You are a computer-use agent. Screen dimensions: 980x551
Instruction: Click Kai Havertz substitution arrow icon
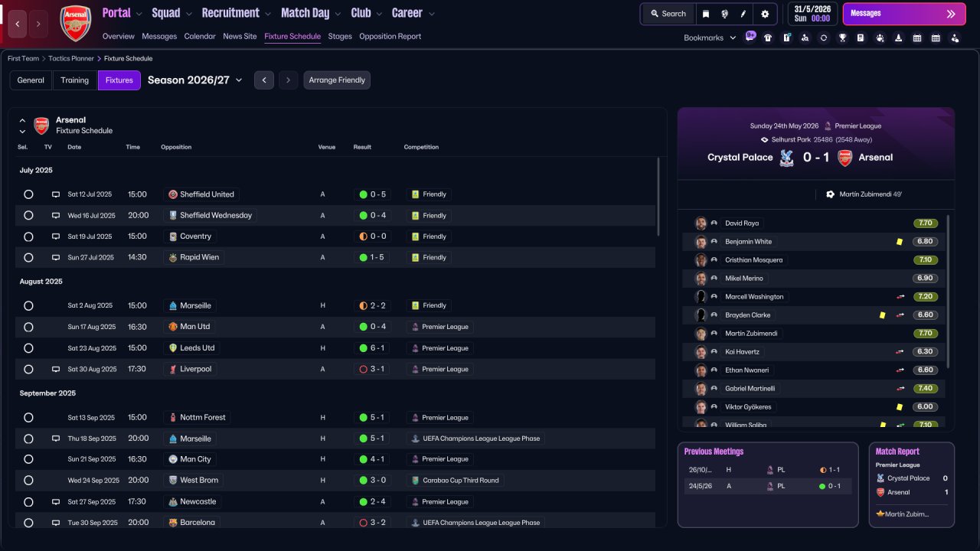pos(900,352)
